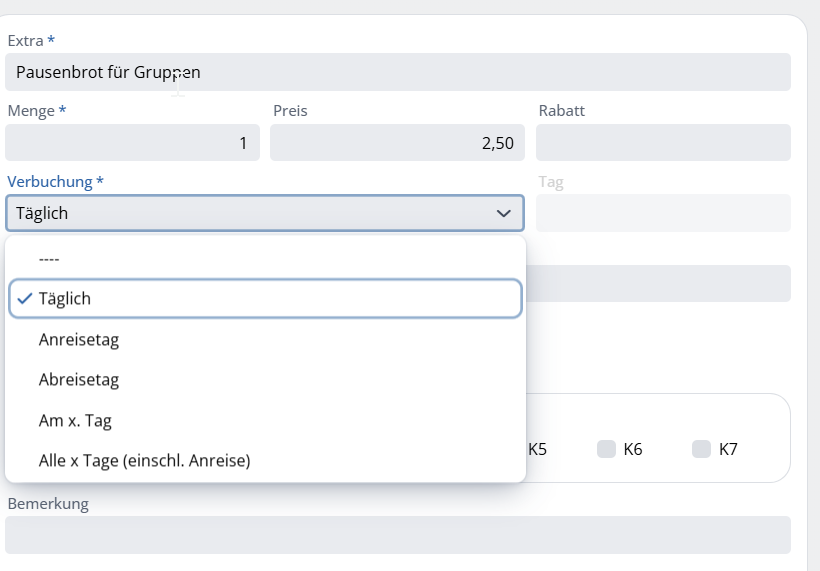This screenshot has height=571, width=820.
Task: Click the Bemerkung text field
Action: [398, 535]
